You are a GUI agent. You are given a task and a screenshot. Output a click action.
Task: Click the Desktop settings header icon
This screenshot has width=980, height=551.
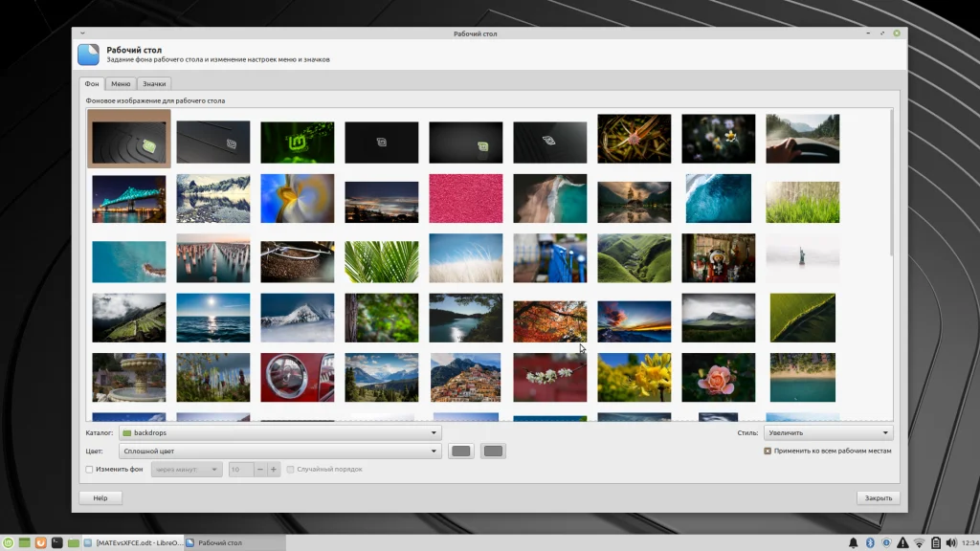pos(88,55)
